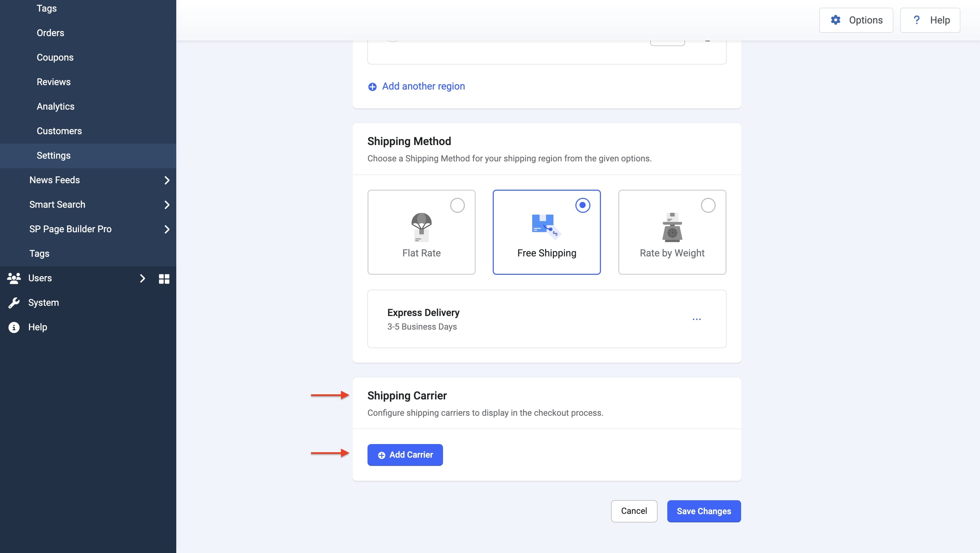
Task: Open the Coupons menu item
Action: click(x=55, y=58)
